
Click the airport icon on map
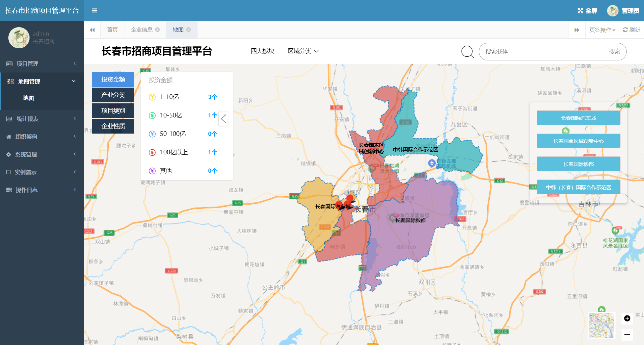pos(432,163)
